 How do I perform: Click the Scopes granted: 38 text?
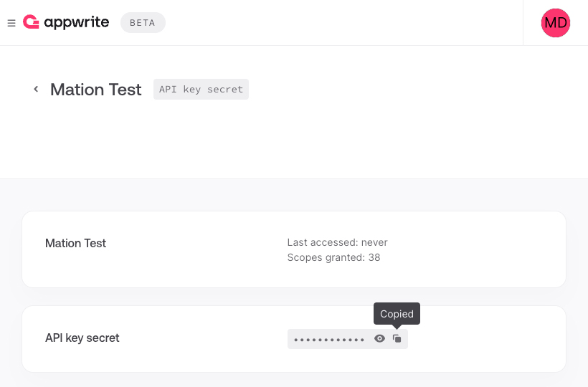point(333,257)
